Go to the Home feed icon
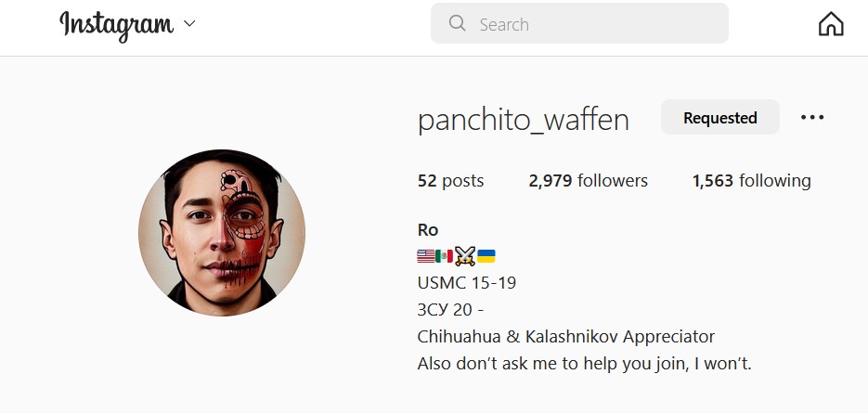Screen dimensions: 868x413 tap(831, 24)
